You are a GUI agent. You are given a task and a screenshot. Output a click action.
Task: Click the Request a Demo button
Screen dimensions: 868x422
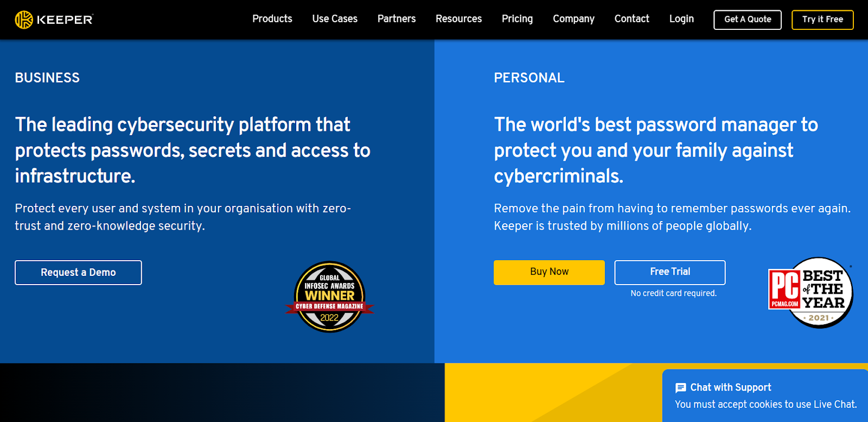(78, 273)
